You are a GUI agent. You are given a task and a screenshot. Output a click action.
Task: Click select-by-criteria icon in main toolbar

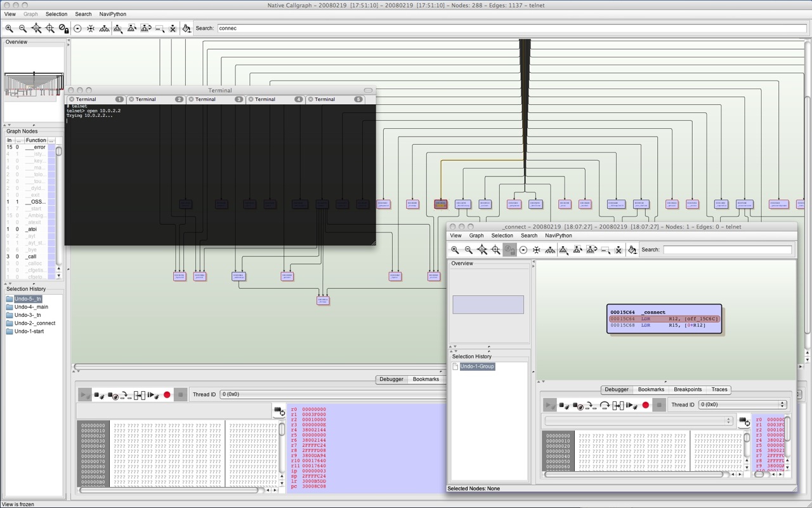click(x=159, y=28)
